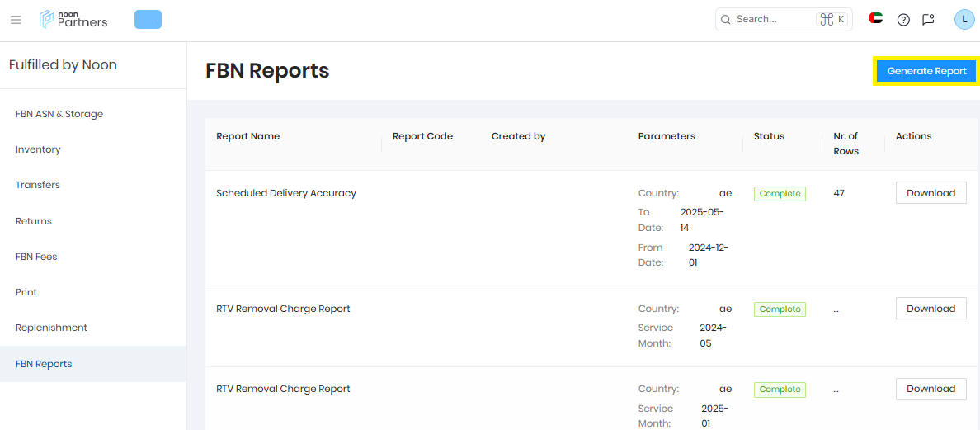The height and width of the screenshot is (430, 980).
Task: Open Transfers from the sidebar
Action: coord(93,185)
